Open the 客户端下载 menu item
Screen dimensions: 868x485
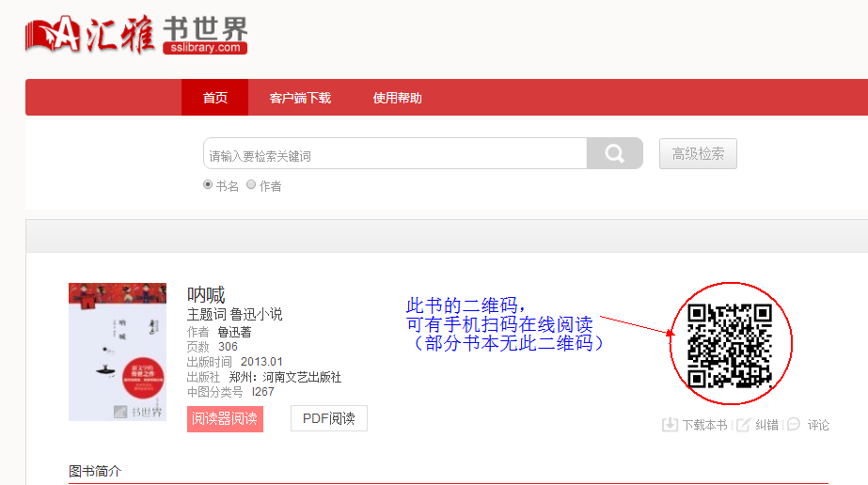pyautogui.click(x=300, y=98)
